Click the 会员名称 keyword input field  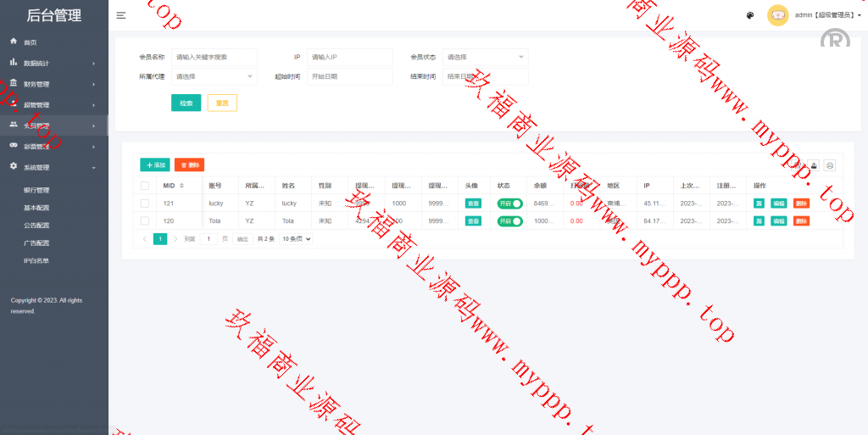point(214,57)
